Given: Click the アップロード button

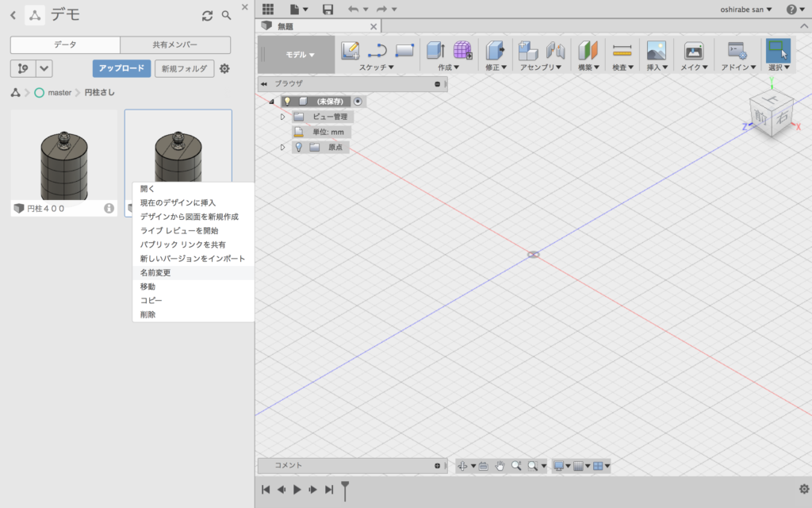Looking at the screenshot, I should (121, 68).
